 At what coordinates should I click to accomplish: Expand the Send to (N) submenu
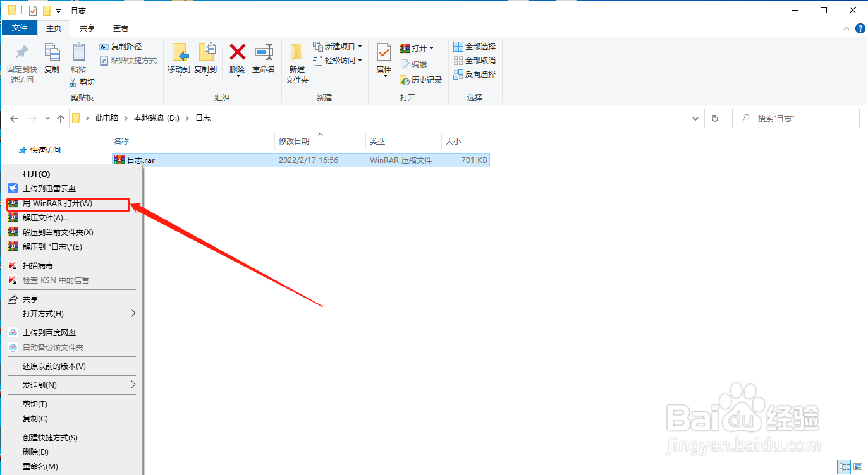tap(73, 385)
